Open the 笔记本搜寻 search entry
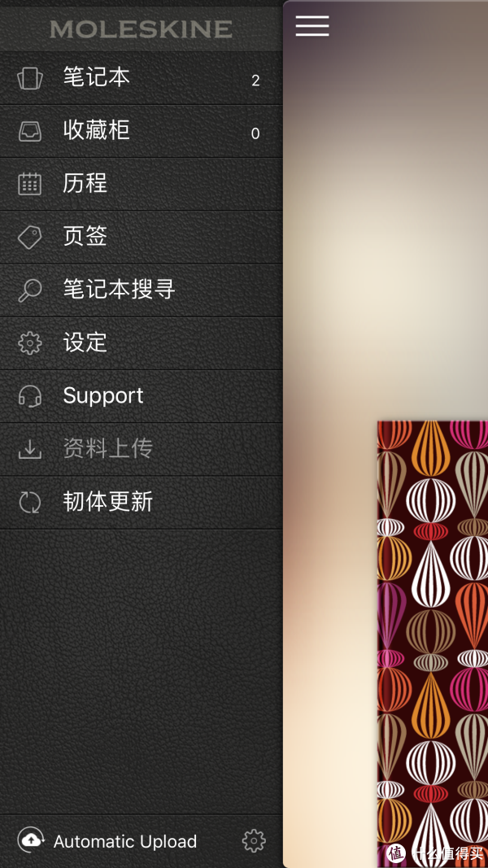Screen dimensions: 488x868 141,290
